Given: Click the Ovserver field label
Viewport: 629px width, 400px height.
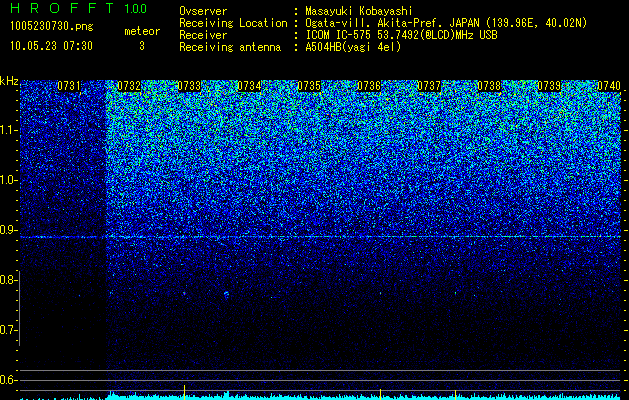Looking at the screenshot, I should 203,12.
